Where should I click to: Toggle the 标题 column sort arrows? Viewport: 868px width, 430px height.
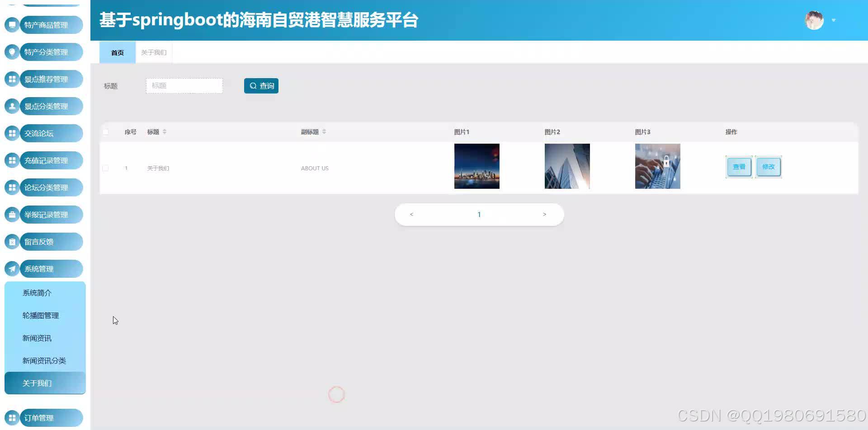(x=165, y=131)
